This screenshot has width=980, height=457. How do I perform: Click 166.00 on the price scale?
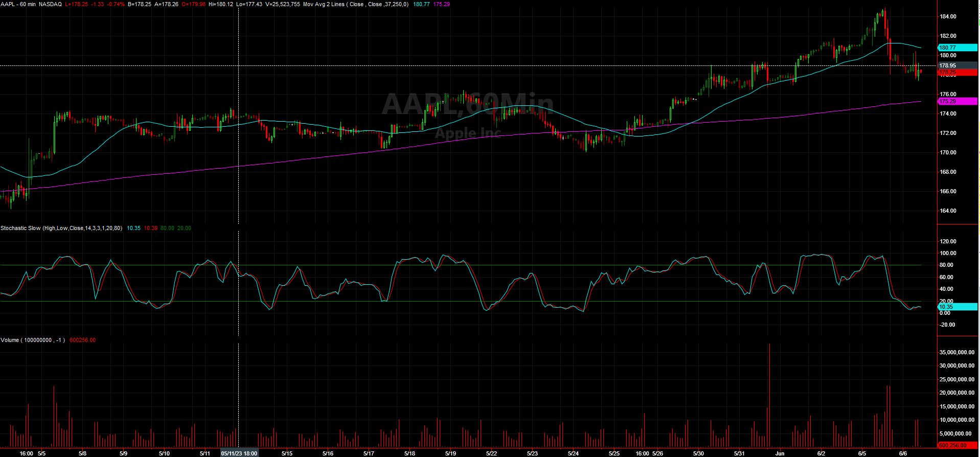coord(948,191)
